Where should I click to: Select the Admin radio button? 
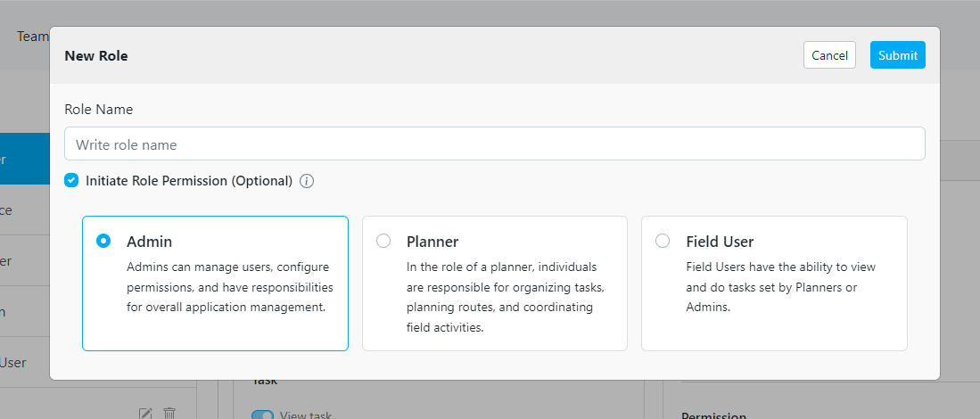pos(103,241)
